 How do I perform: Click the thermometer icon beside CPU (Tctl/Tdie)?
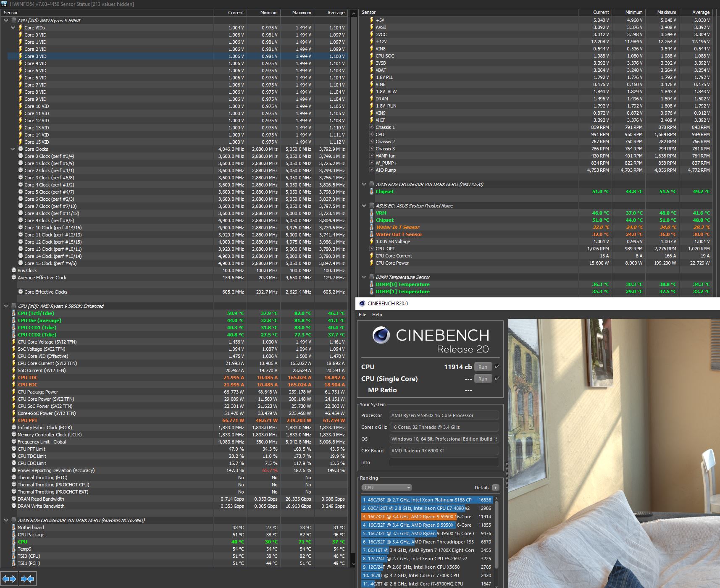[14, 313]
